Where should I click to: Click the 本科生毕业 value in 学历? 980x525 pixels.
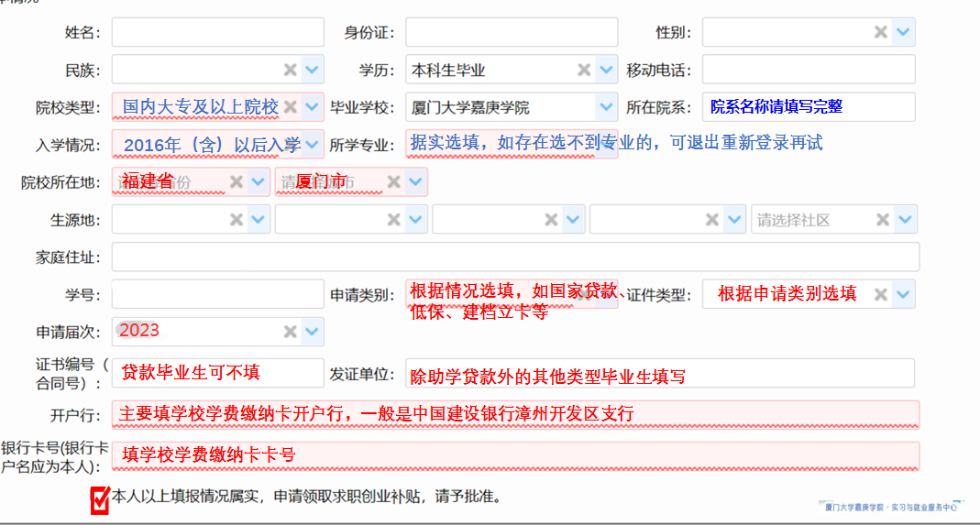pos(448,70)
